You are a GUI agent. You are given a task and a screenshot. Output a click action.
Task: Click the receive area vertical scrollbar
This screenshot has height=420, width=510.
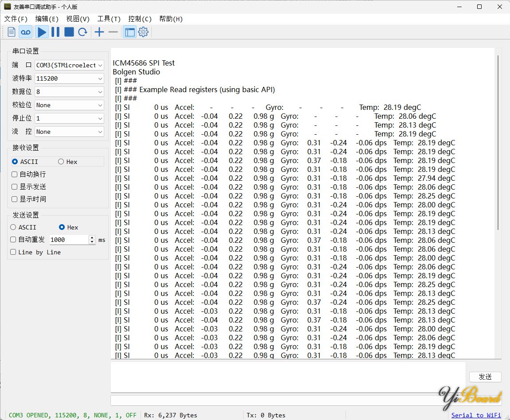pos(498,143)
